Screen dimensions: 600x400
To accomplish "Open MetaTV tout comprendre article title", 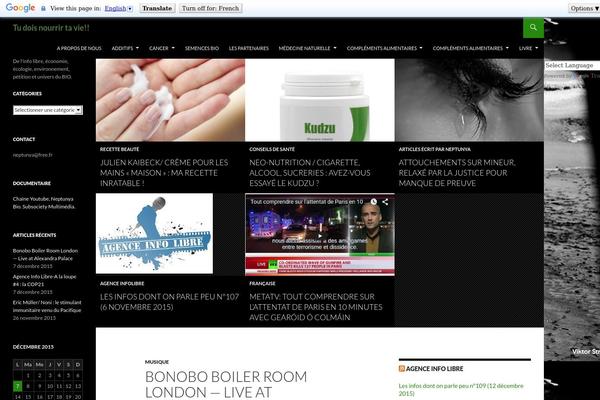I will [316, 307].
